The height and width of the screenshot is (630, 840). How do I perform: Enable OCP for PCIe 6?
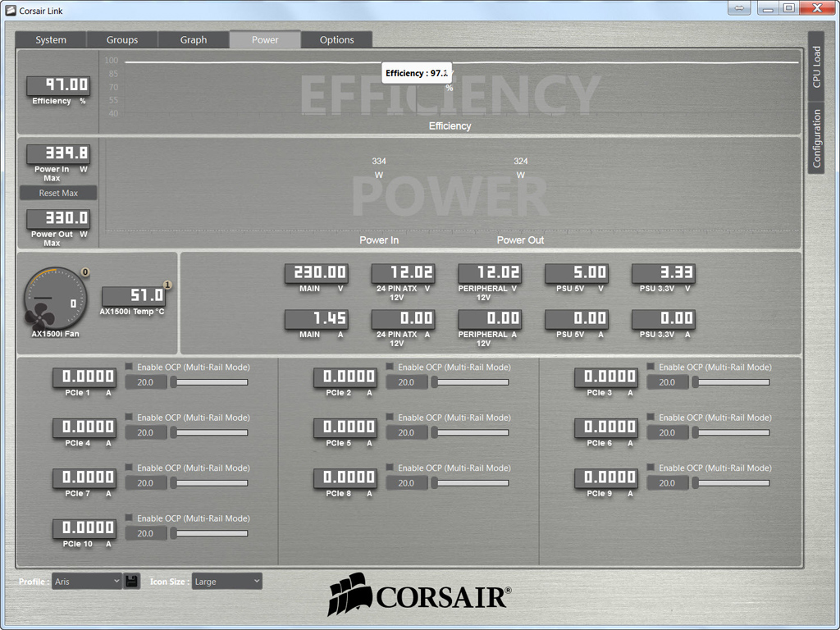(651, 417)
